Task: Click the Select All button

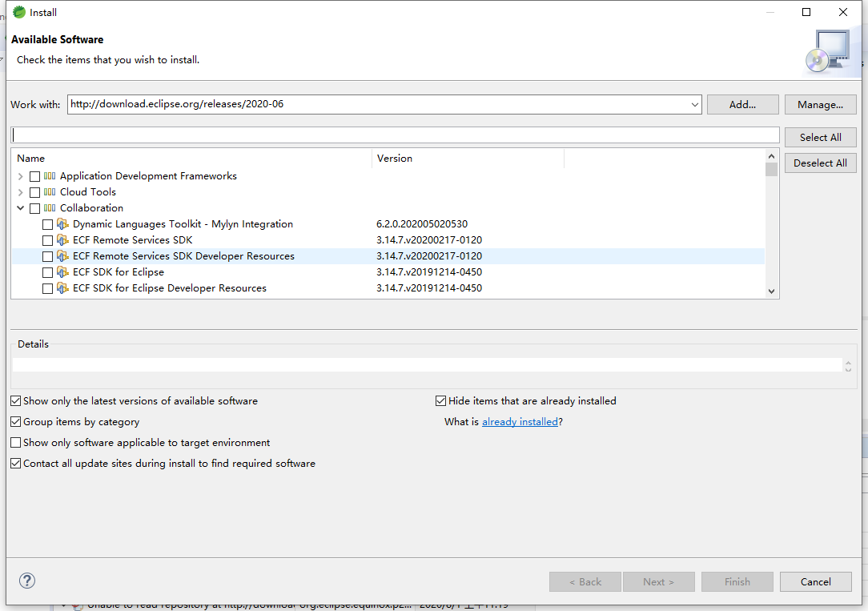Action: tap(820, 137)
